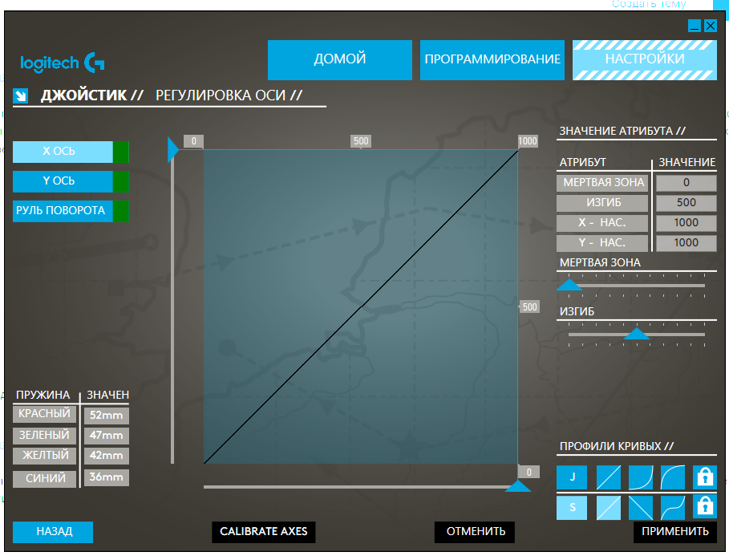
Task: Select the Y ОСЬ axis
Action: 63,181
